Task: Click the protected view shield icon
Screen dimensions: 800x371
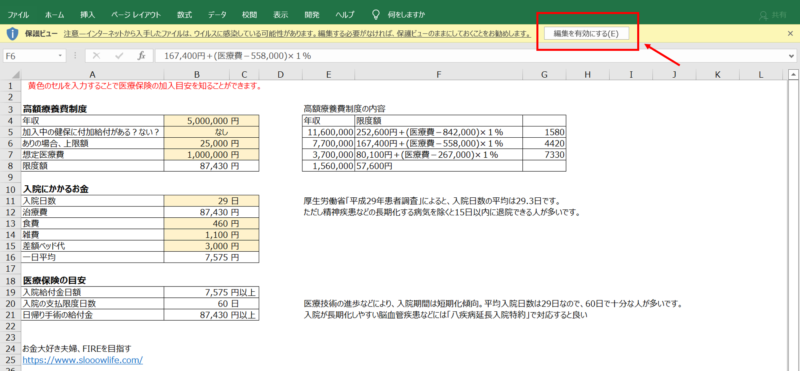Action: click(x=12, y=34)
